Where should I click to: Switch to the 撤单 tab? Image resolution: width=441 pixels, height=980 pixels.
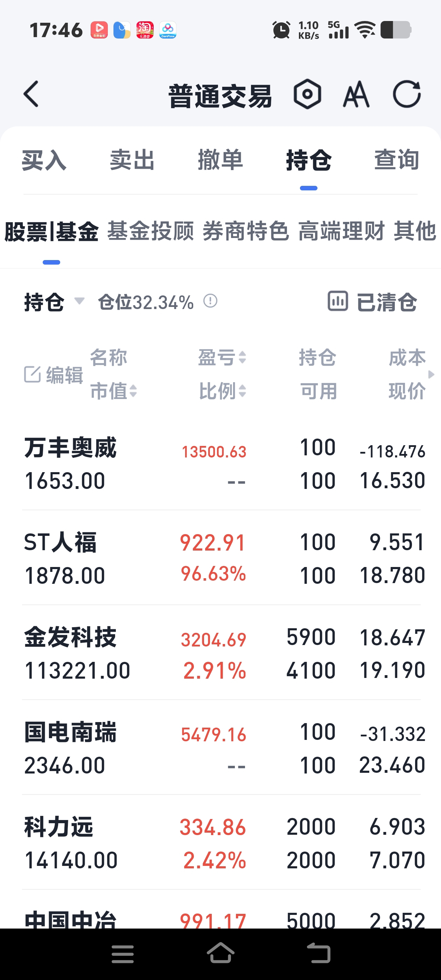[220, 160]
